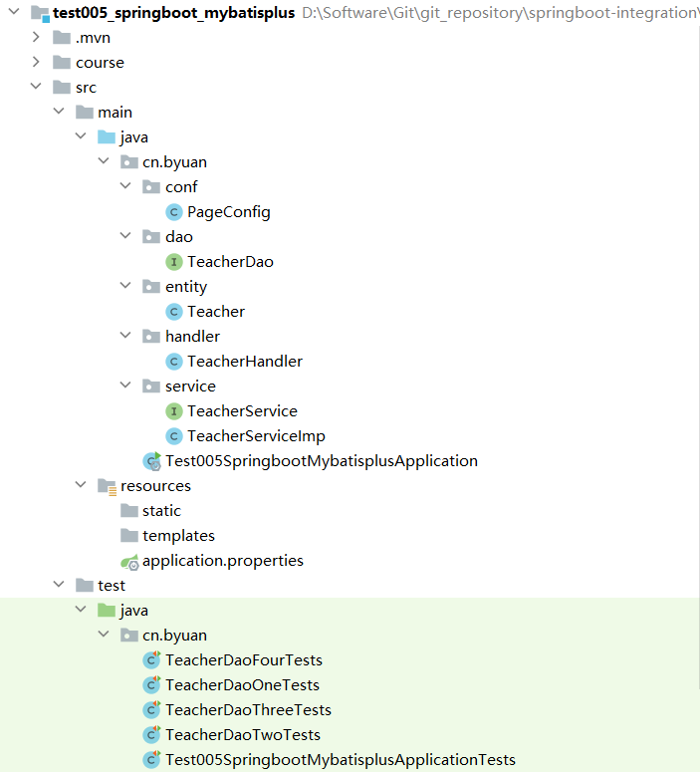Select the resources folder label
Screen dimensions: 700x772
pos(155,486)
